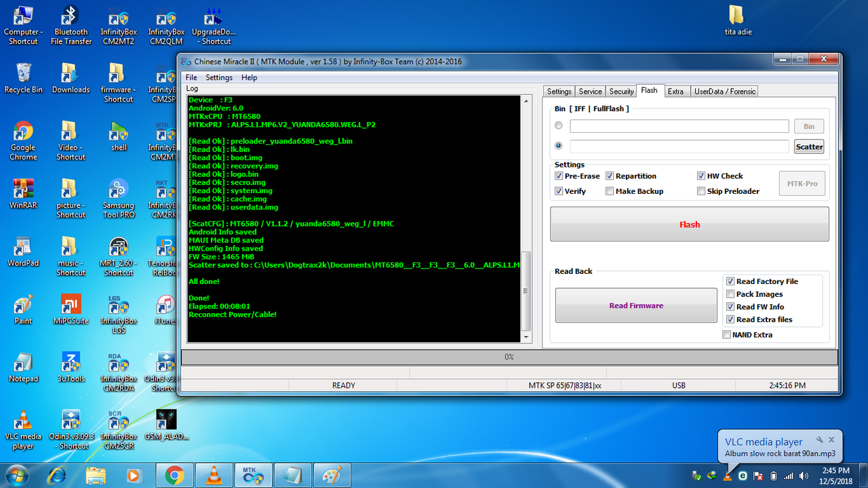This screenshot has height=488, width=868.
Task: Click the wrench icon in VLC notification
Action: (x=819, y=440)
